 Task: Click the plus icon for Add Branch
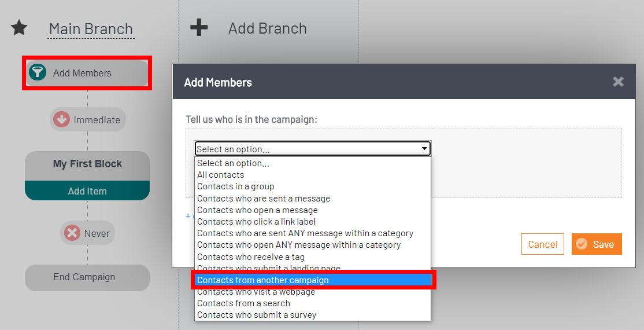point(199,28)
